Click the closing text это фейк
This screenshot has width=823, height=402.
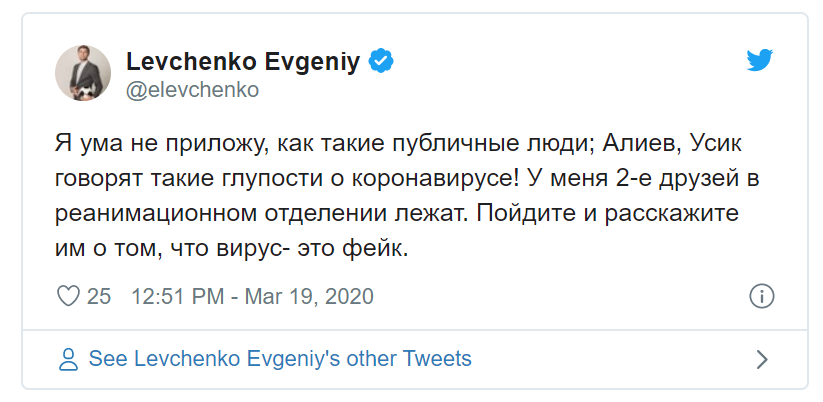tap(353, 250)
